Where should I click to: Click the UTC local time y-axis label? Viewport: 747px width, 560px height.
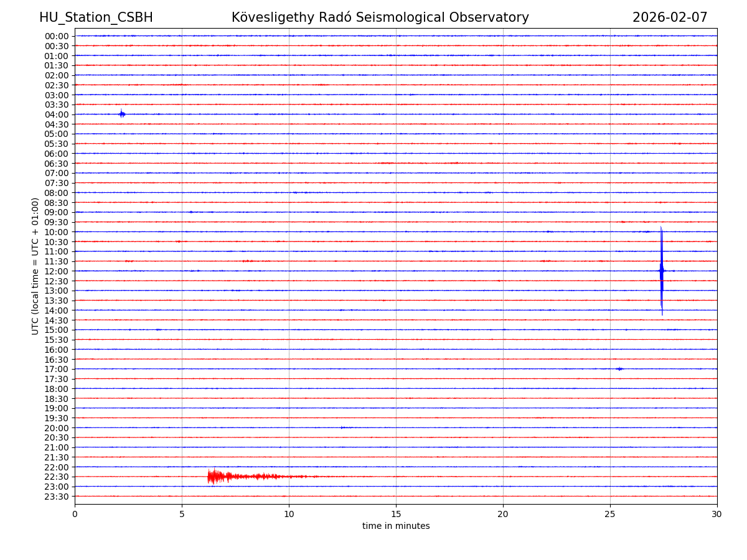click(35, 266)
